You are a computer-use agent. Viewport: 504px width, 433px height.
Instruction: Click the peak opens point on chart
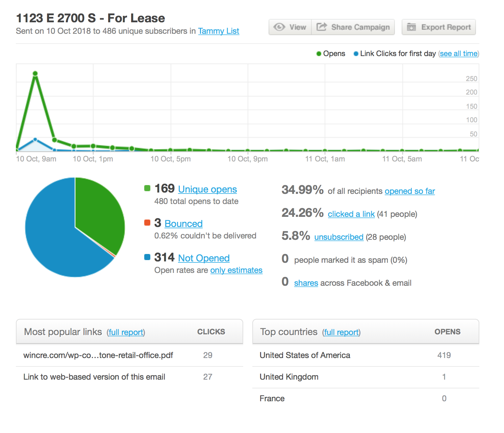click(35, 74)
